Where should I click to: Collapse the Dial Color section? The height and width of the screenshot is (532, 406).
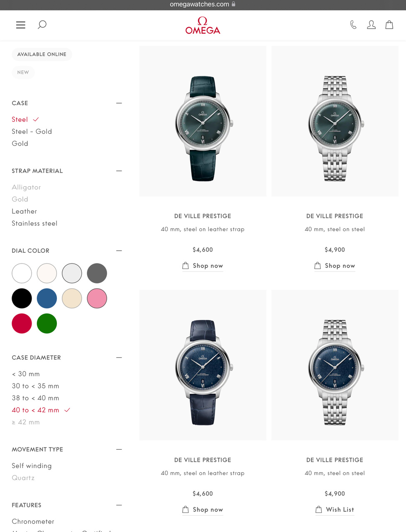click(119, 251)
